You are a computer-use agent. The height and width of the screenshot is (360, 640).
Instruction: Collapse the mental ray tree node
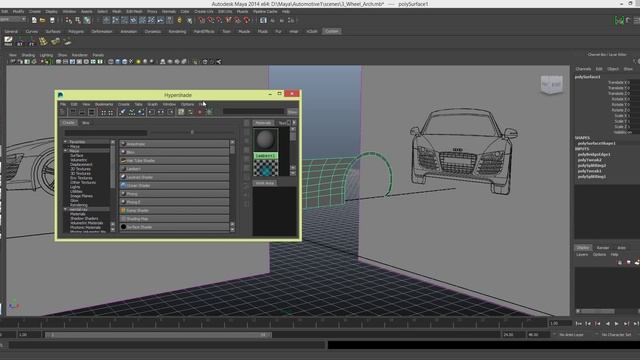[x=65, y=209]
